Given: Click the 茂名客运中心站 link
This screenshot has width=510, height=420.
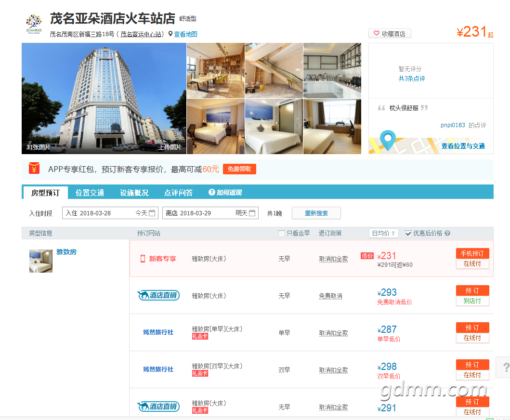Looking at the screenshot, I should pyautogui.click(x=141, y=34).
